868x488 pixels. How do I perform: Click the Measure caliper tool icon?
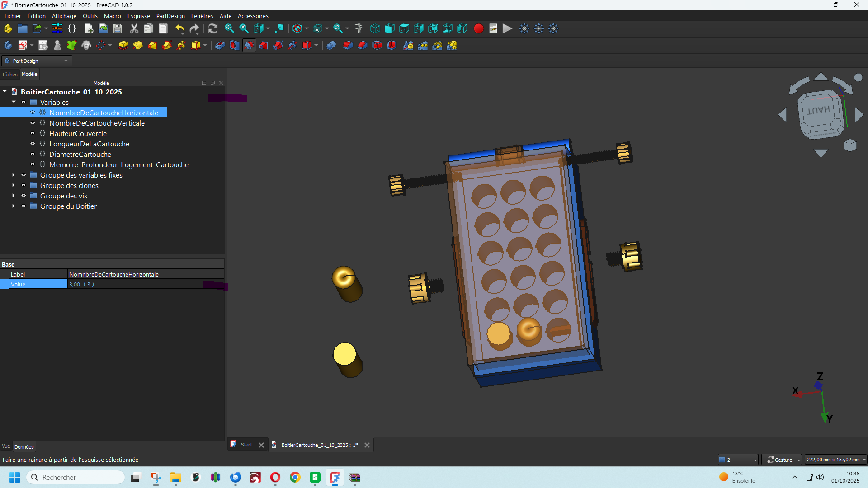[359, 29]
